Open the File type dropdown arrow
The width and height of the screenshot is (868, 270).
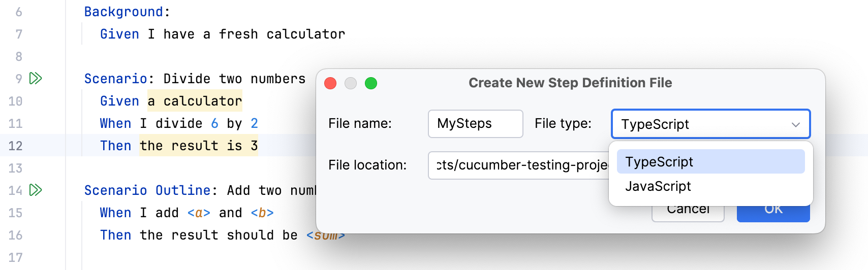tap(795, 124)
